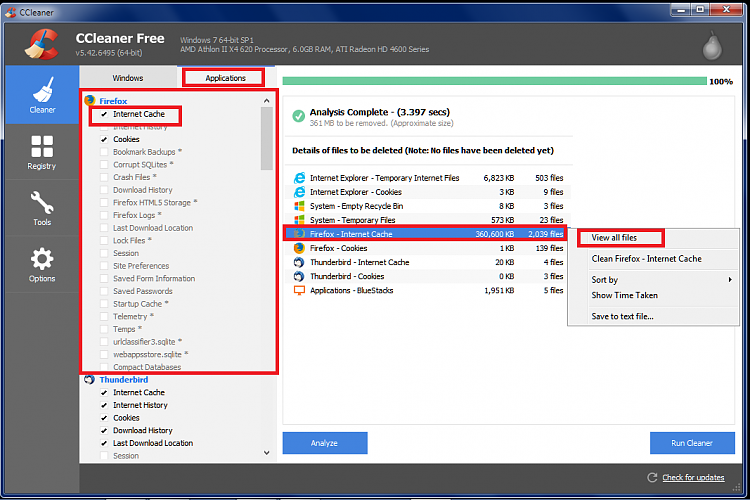Click the Piriform pear icon

tap(712, 45)
